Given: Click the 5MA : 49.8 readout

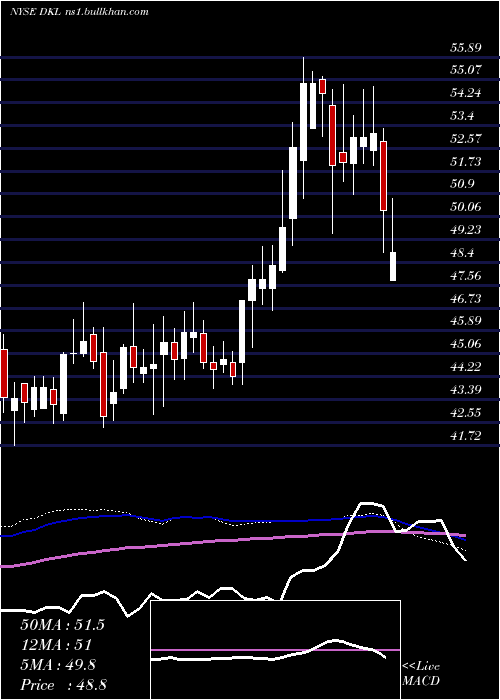Looking at the screenshot, I should [x=58, y=665].
